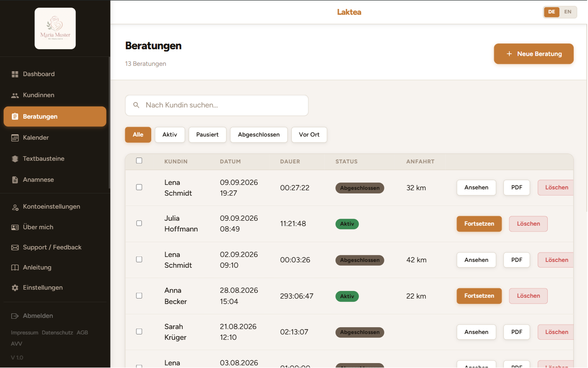Check the box for Julia Hoffmann row
Image resolution: width=588 pixels, height=368 pixels.
click(139, 223)
